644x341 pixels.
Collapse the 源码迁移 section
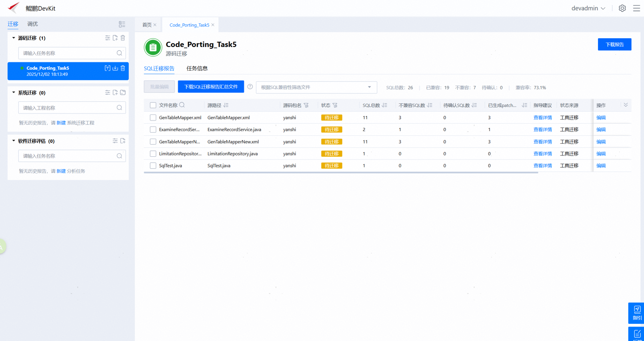tap(13, 38)
